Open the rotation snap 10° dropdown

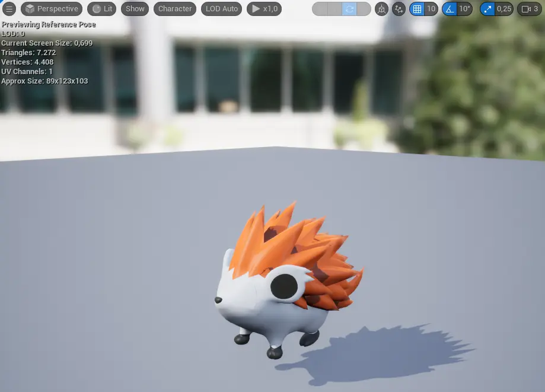(x=464, y=9)
